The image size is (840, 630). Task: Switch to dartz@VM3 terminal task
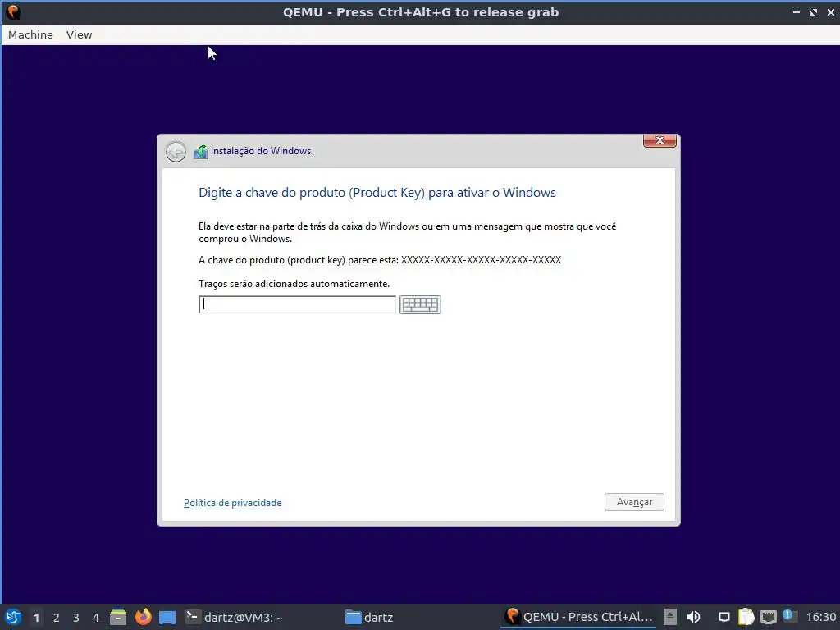(x=234, y=617)
